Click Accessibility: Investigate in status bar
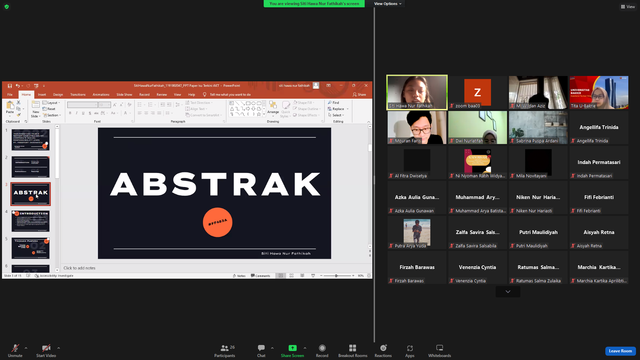The width and height of the screenshot is (640, 360). [x=54, y=276]
